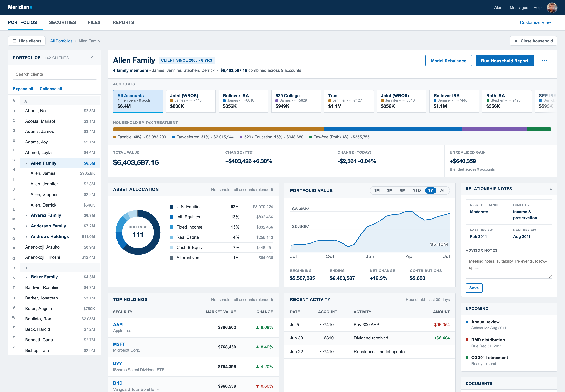Open Messages in the top bar

click(x=519, y=8)
